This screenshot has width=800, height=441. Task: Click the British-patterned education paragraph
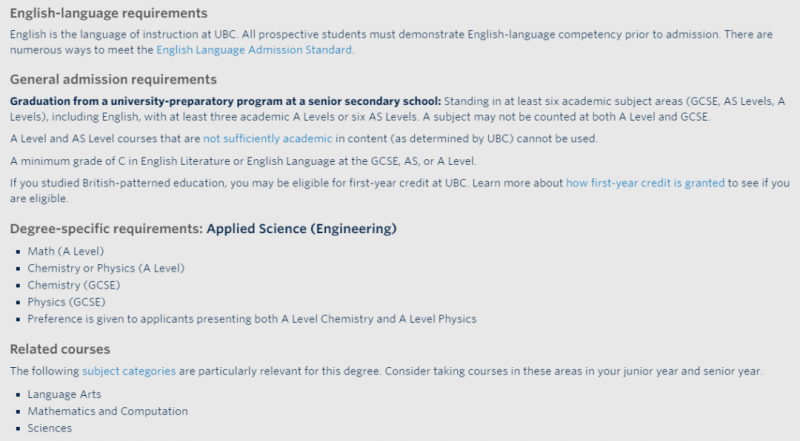pyautogui.click(x=399, y=190)
